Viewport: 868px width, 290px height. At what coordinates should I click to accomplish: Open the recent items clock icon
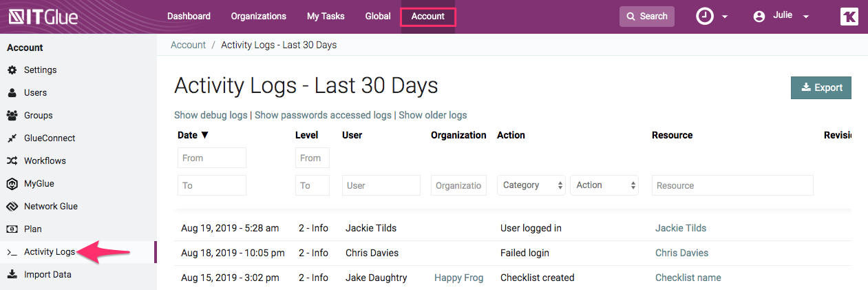pos(705,17)
